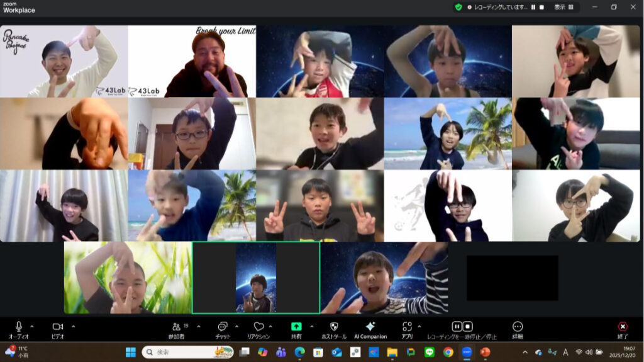Mute the microphone using the オーディオ button

pos(18,327)
